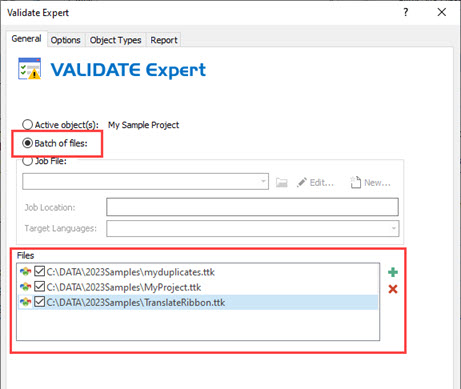The image size is (461, 389).
Task: Switch to the General tab
Action: (26, 39)
